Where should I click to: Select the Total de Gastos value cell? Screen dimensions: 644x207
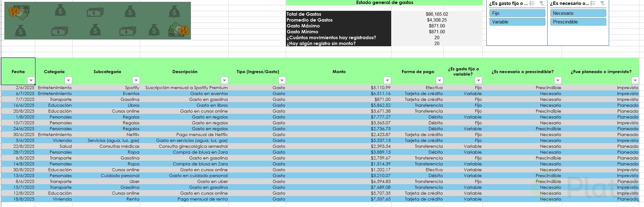click(436, 14)
